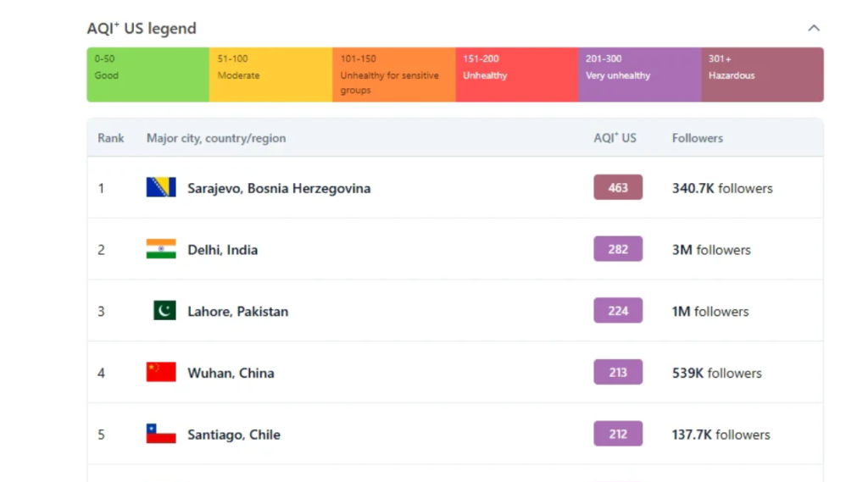Click the AQI US column header
The image size is (868, 482).
[615, 138]
